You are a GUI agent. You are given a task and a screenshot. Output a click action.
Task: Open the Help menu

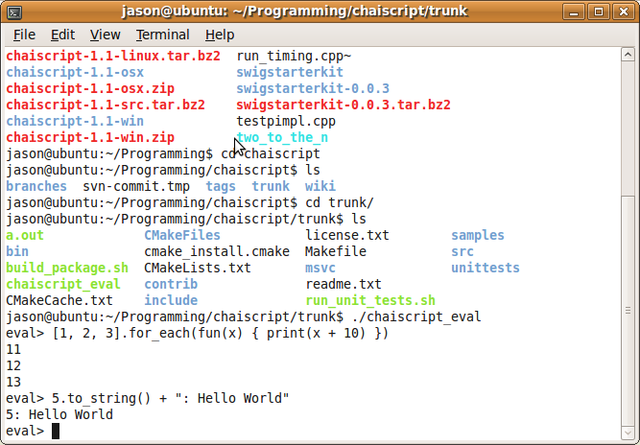click(x=219, y=35)
